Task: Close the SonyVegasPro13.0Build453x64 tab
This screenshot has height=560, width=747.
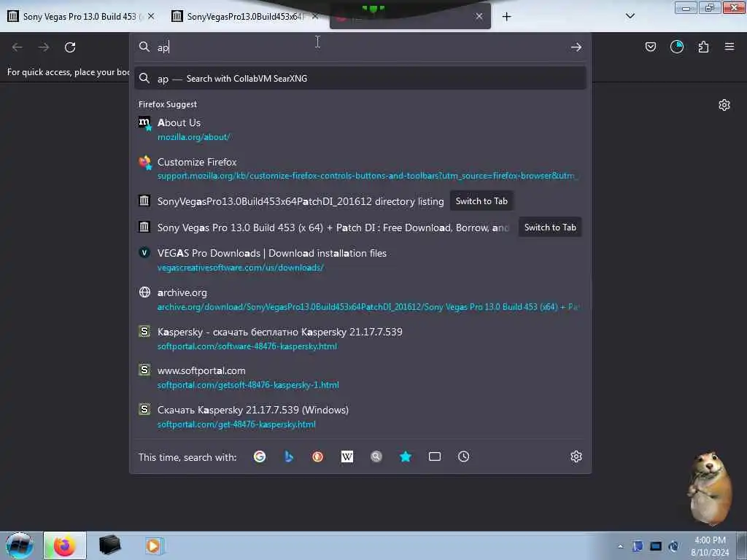Action: click(315, 16)
